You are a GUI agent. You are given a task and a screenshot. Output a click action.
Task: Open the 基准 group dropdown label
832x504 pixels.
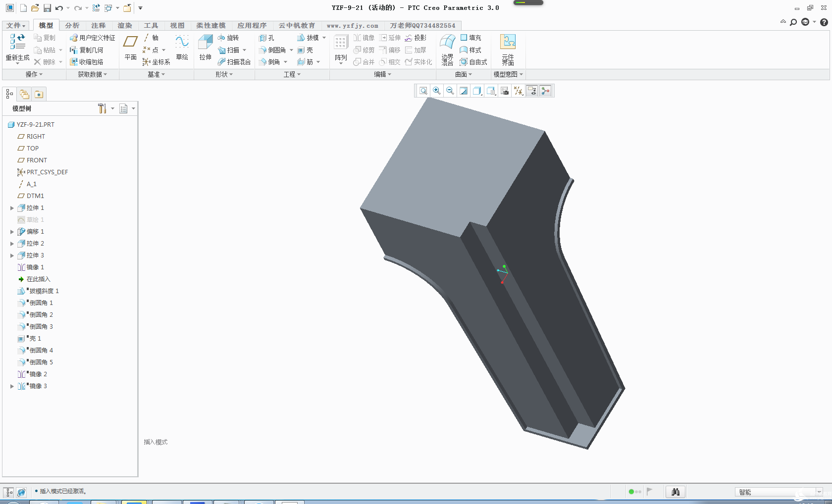click(156, 74)
